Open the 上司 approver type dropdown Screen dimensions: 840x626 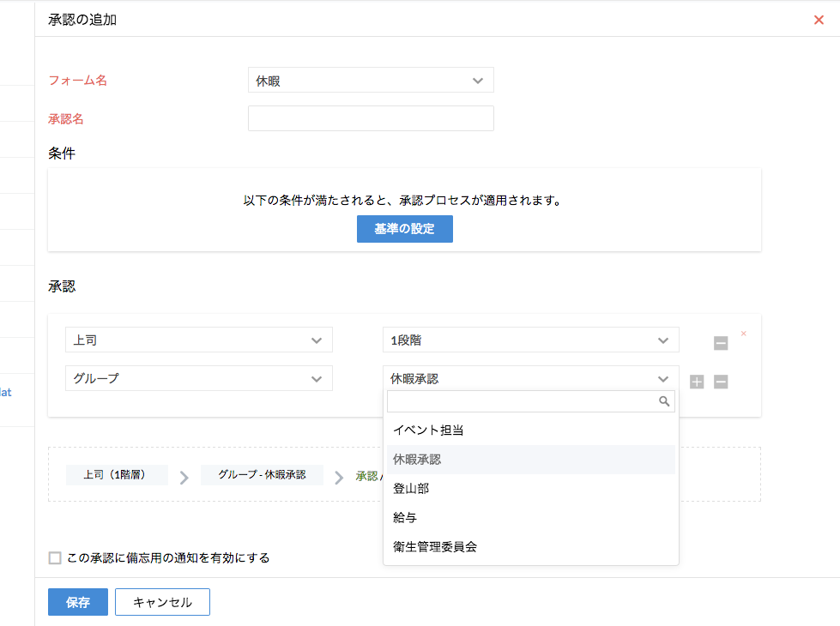199,340
